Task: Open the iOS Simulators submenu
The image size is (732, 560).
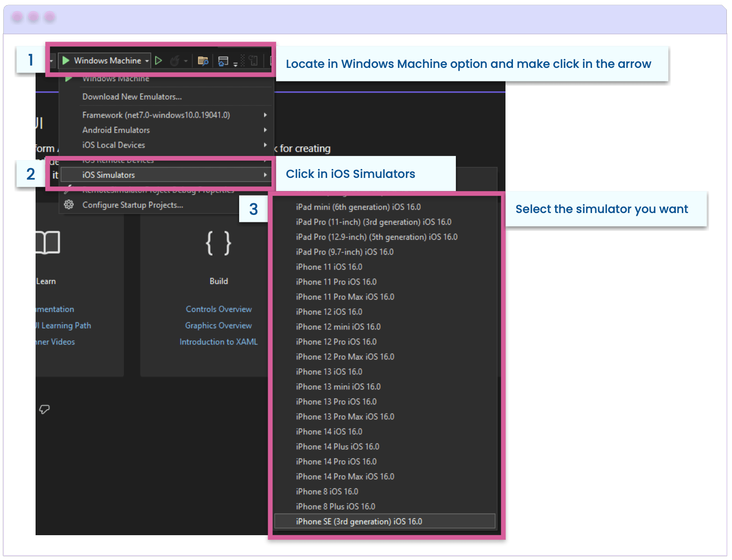Action: point(166,175)
